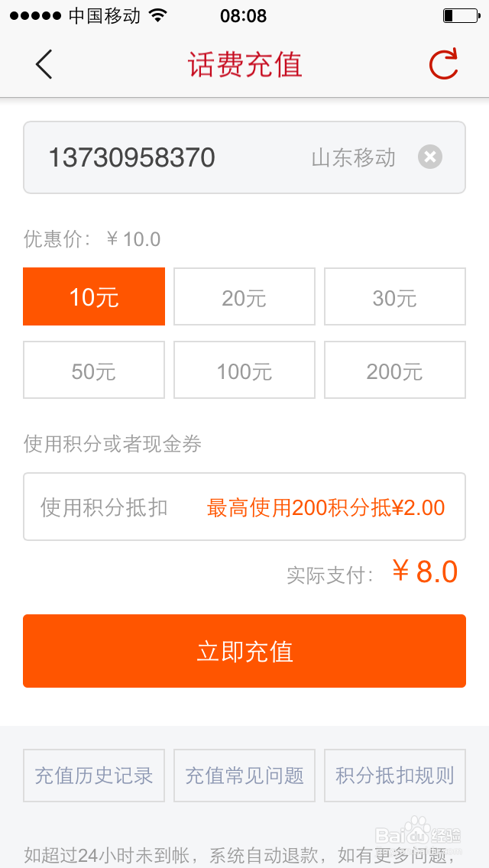Screen dimensions: 489x868
Task: Select the 30元 recharge amount
Action: pos(395,296)
